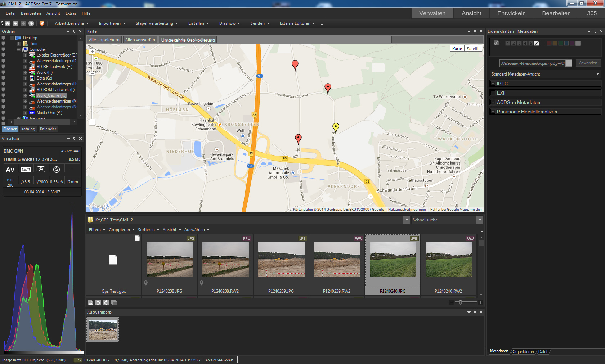This screenshot has height=364, width=605.
Task: Pin the Auswahlkorb panel
Action: point(475,312)
